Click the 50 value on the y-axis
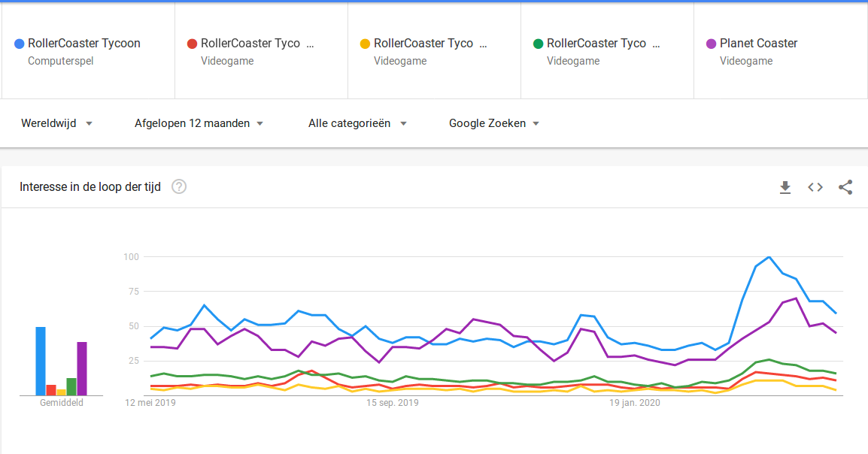The image size is (868, 454). point(133,326)
